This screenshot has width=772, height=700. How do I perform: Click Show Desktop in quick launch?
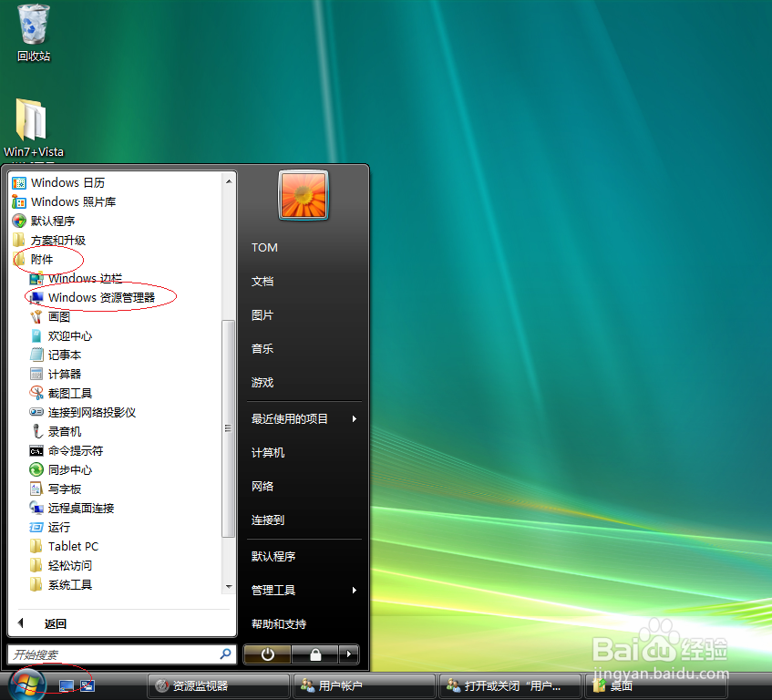[x=66, y=685]
